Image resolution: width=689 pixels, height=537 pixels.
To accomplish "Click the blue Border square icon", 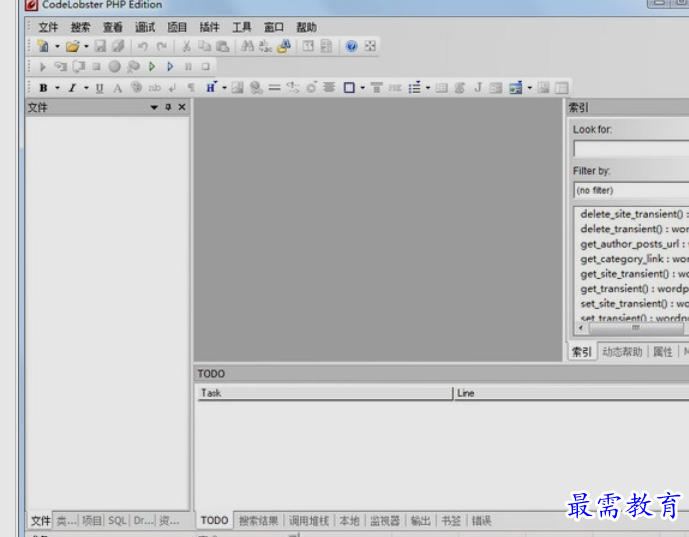I will click(349, 88).
